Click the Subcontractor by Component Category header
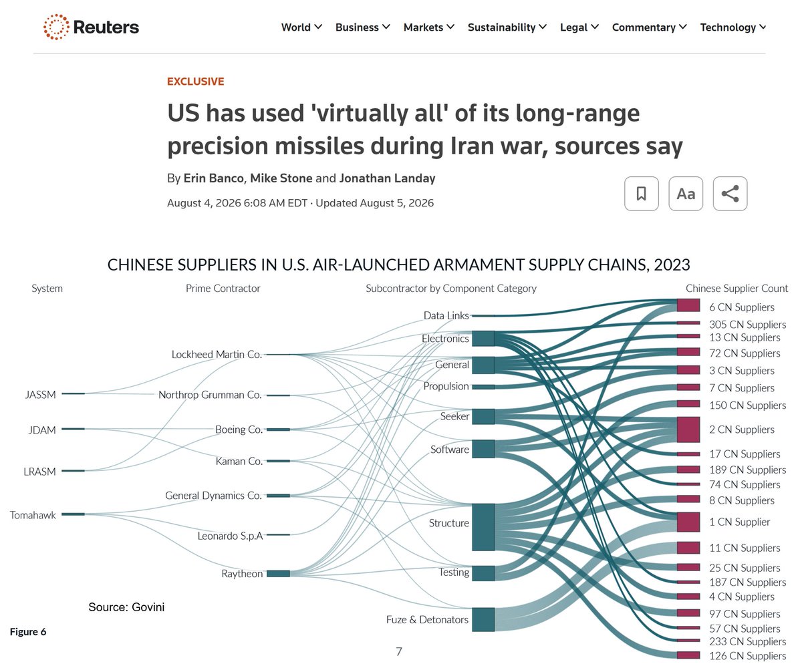 451,289
